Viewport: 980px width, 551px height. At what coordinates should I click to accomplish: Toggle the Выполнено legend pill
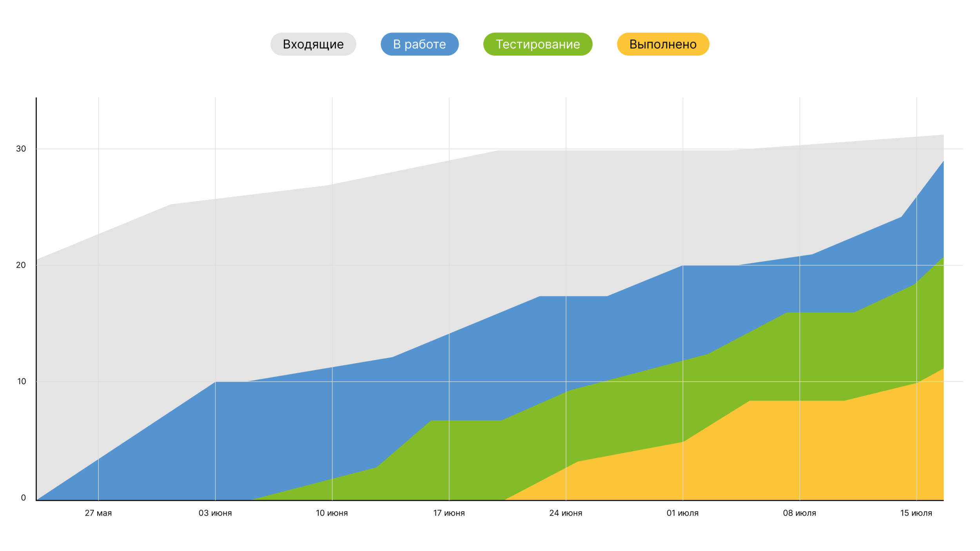(663, 44)
